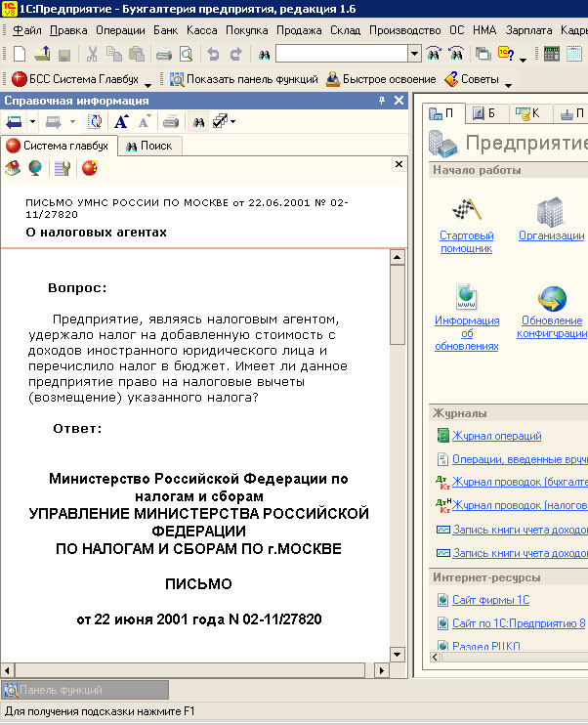Click the БСС Система Главбух button
This screenshot has height=725, width=588.
[75, 79]
